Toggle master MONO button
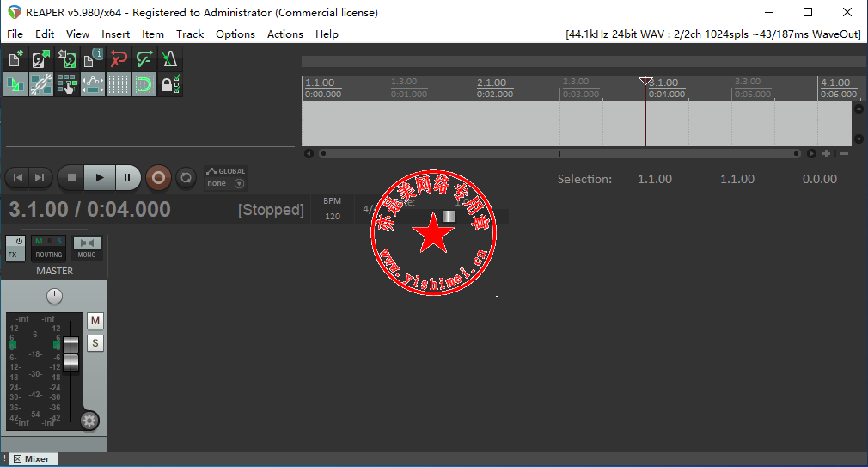The height and width of the screenshot is (467, 868). coord(87,249)
